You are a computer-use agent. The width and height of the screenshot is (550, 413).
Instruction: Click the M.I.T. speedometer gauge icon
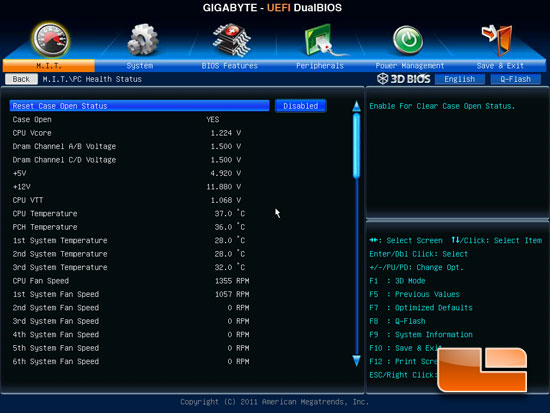(x=51, y=40)
